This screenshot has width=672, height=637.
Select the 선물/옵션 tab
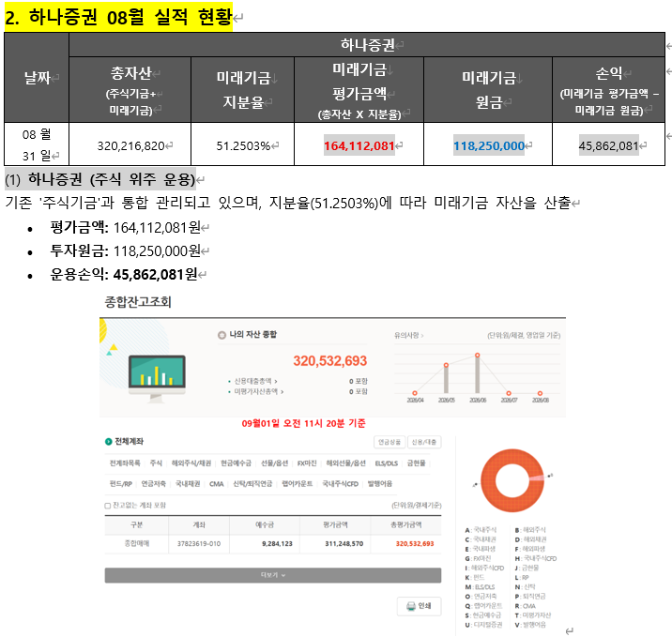pos(274,463)
